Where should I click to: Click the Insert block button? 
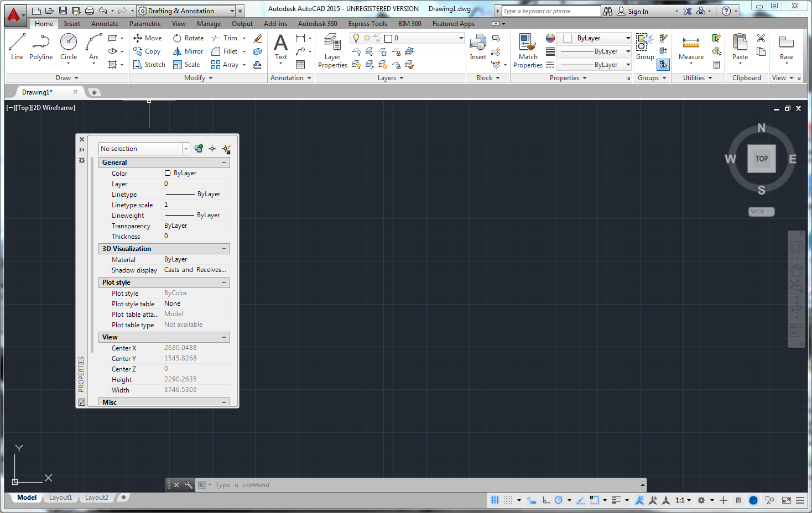[x=478, y=48]
